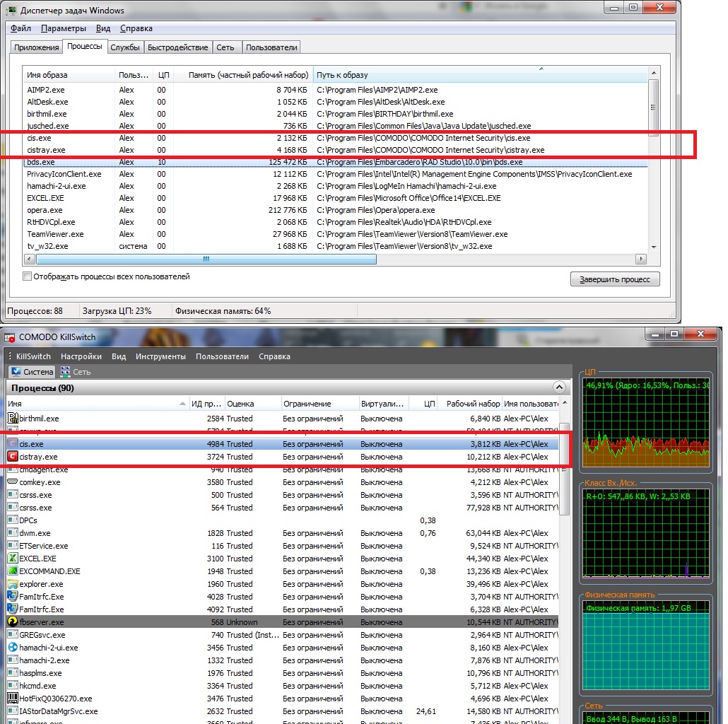
Task: Click the GREGsvc.exe process icon
Action: pyautogui.click(x=13, y=635)
